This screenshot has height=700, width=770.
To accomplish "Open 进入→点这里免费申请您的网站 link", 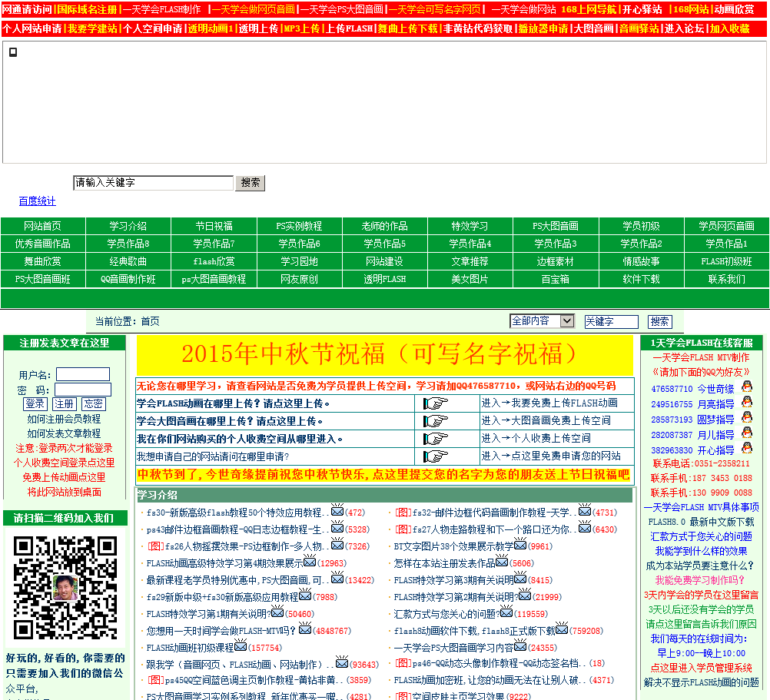I will tap(551, 456).
